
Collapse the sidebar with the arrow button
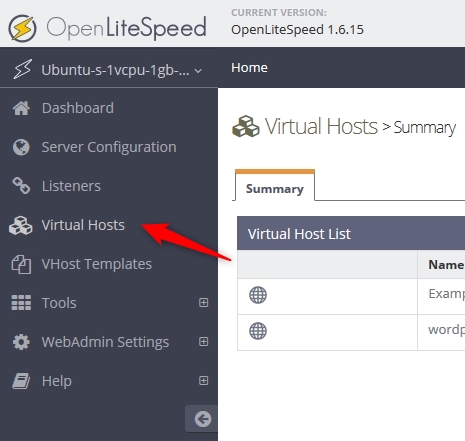[202, 419]
